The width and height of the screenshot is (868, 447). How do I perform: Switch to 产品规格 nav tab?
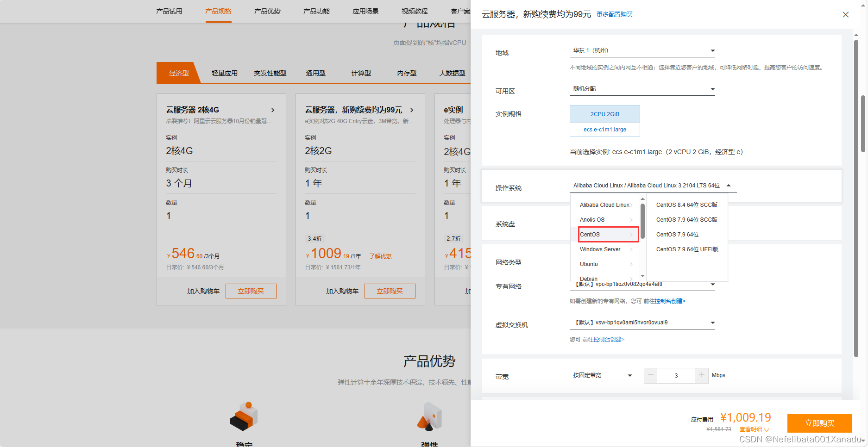[218, 11]
